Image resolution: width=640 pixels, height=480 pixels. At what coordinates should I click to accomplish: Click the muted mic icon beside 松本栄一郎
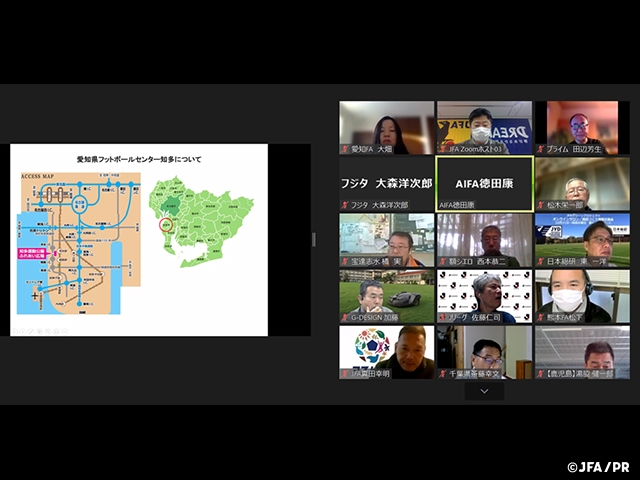coord(540,205)
